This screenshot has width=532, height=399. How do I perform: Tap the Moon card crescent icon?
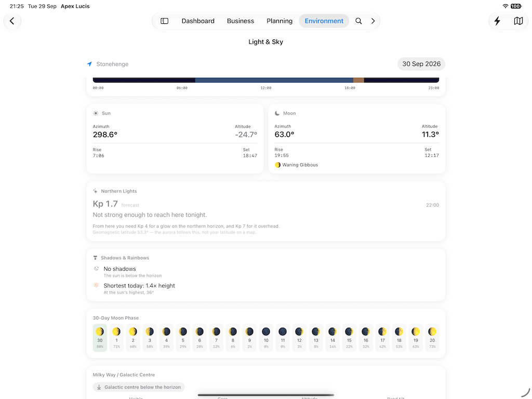pos(277,113)
